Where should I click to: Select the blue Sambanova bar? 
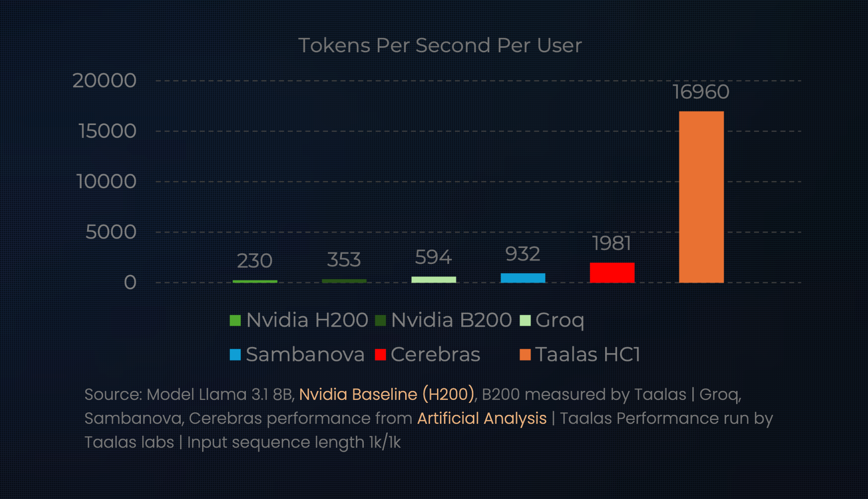pyautogui.click(x=523, y=278)
